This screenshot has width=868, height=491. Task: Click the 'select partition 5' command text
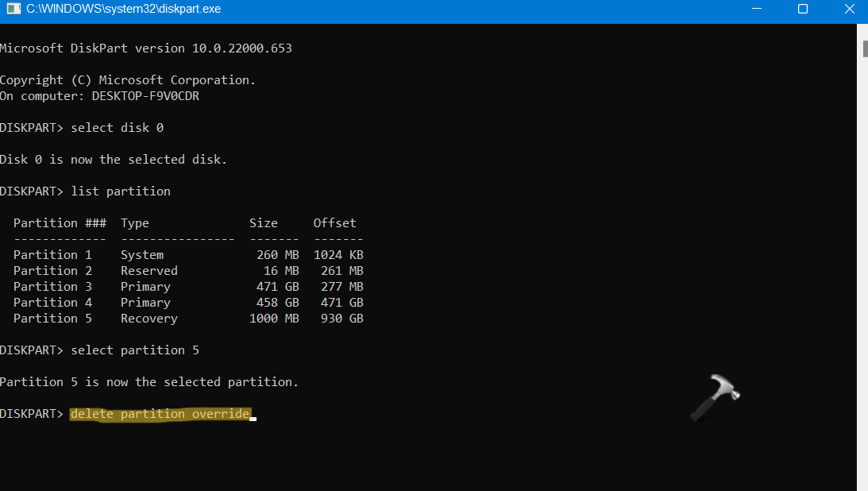135,350
